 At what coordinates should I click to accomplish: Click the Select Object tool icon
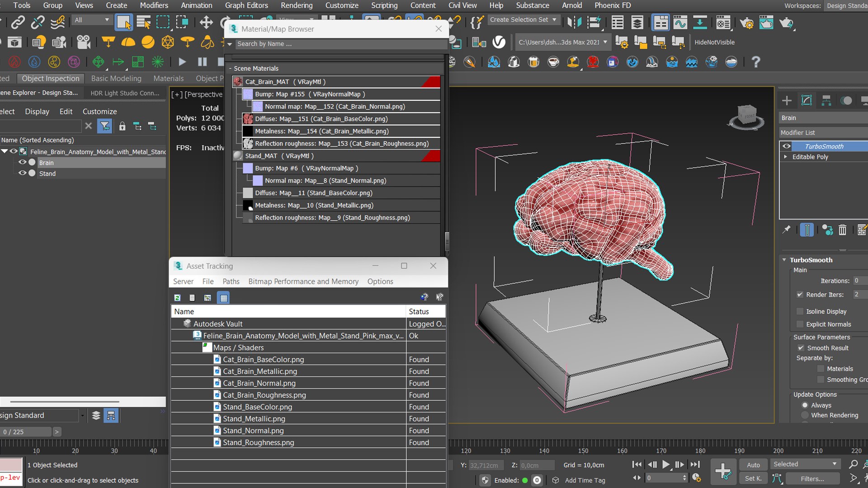coord(123,23)
